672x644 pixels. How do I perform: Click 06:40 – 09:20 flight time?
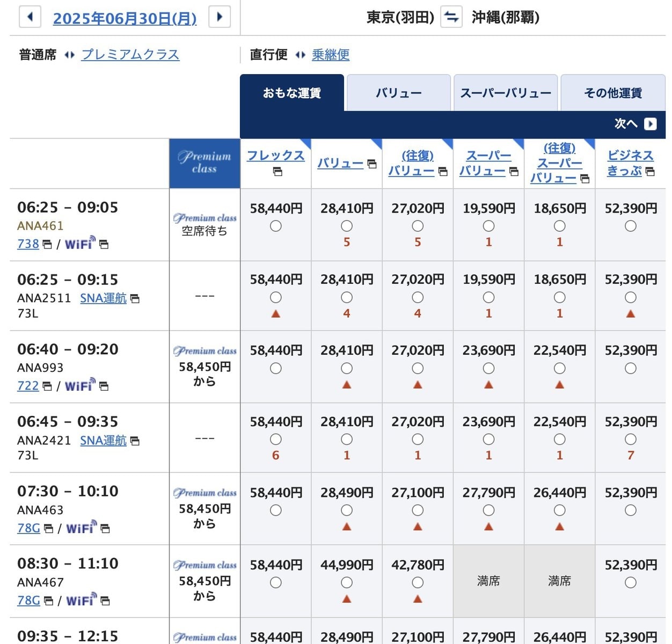click(x=68, y=349)
